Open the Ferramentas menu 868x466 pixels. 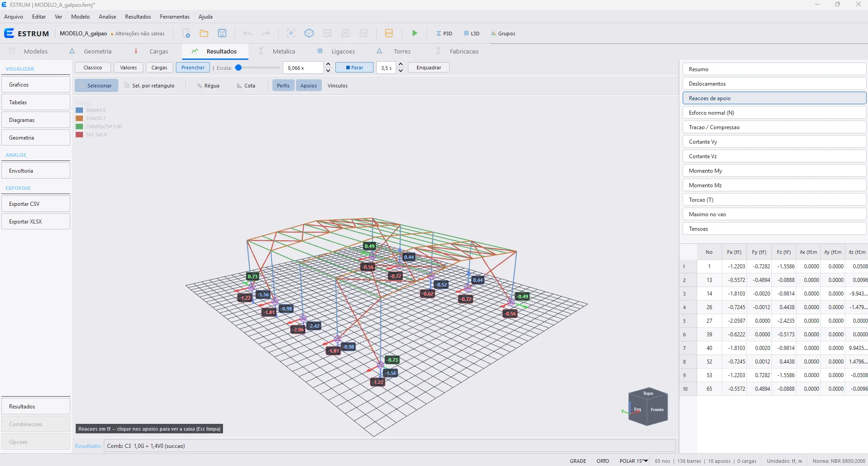coord(175,17)
